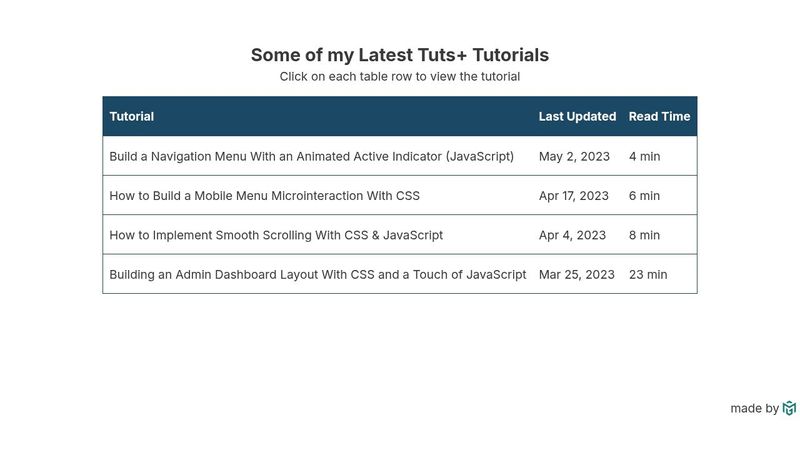Click the dark blue table header bar
The width and height of the screenshot is (800, 450).
click(399, 116)
